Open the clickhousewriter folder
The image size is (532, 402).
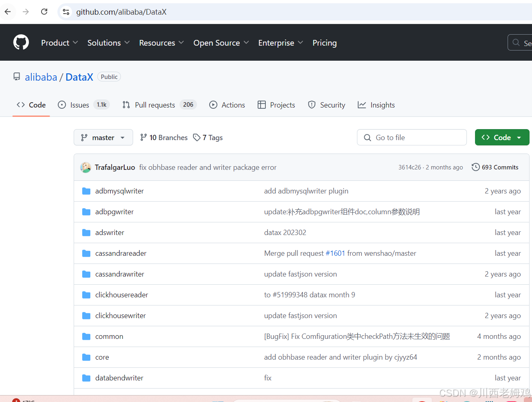pos(120,316)
